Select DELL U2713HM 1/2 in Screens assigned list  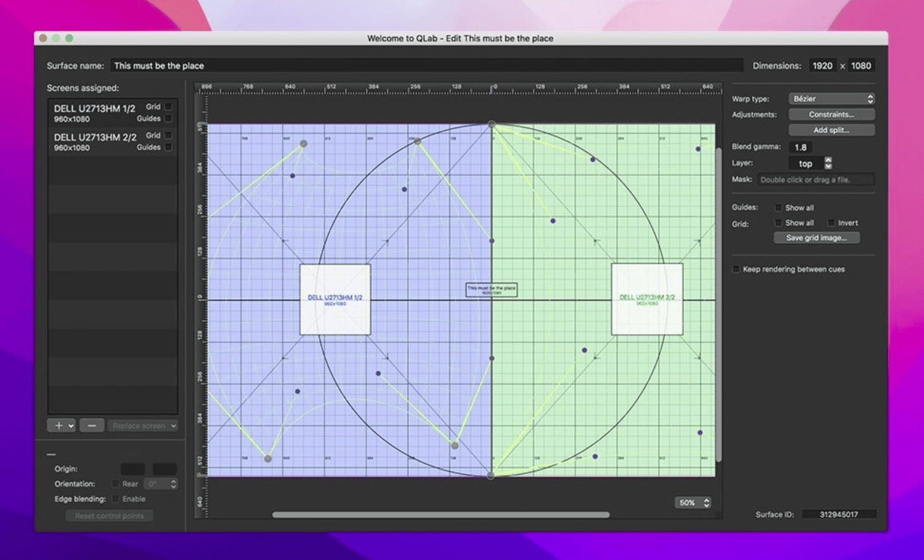click(113, 113)
